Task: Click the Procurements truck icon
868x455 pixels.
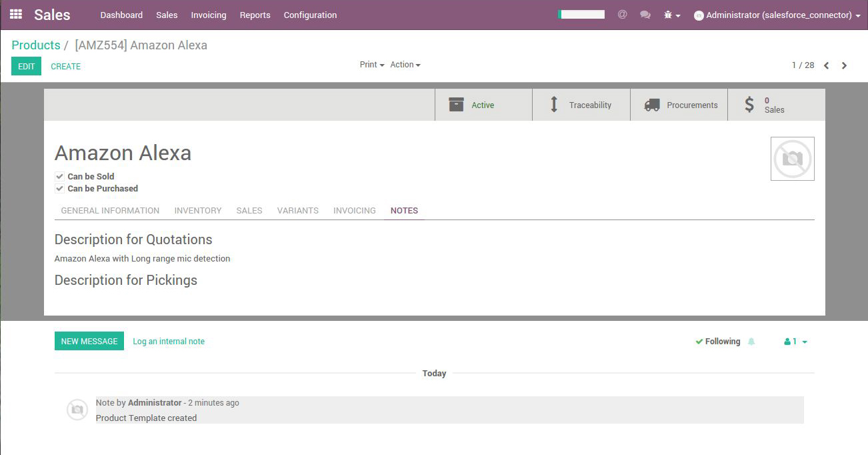Action: coord(652,105)
